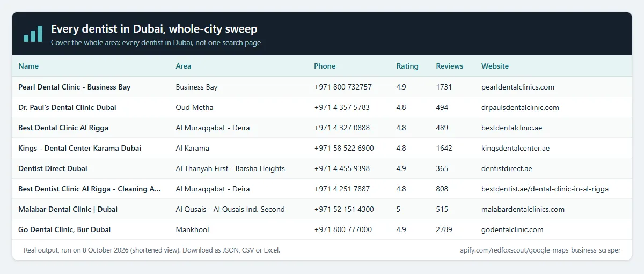Click the Al Karama area cell

click(x=192, y=148)
